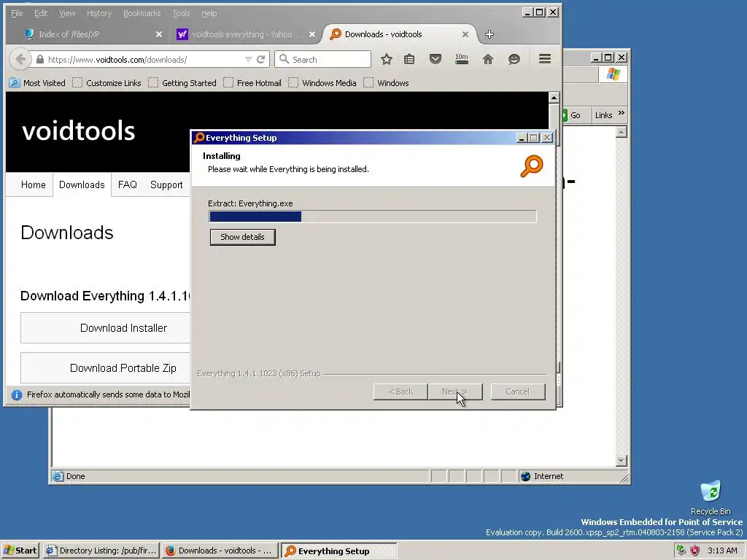Click the Firefox back arrow button
Screen dimensions: 747x560
pyautogui.click(x=20, y=59)
